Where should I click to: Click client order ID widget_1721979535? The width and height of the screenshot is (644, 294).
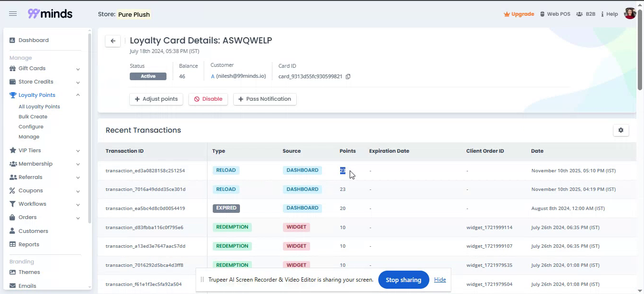tap(489, 265)
